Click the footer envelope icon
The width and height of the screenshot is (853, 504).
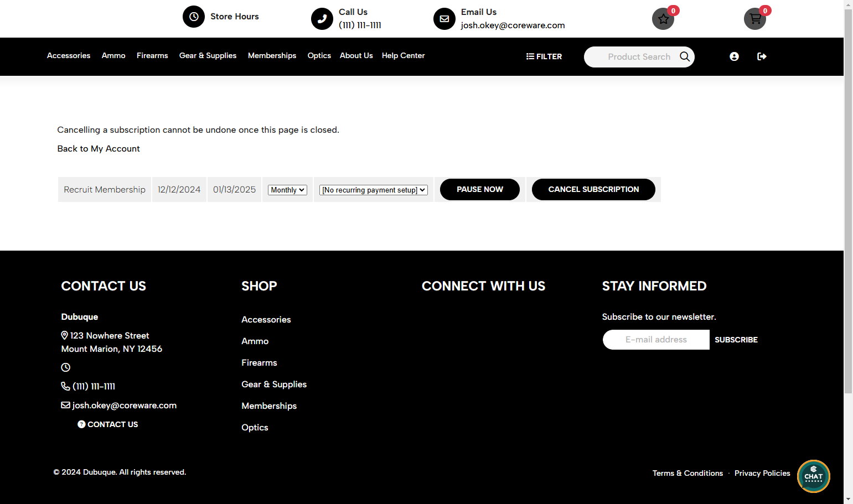[x=65, y=405]
